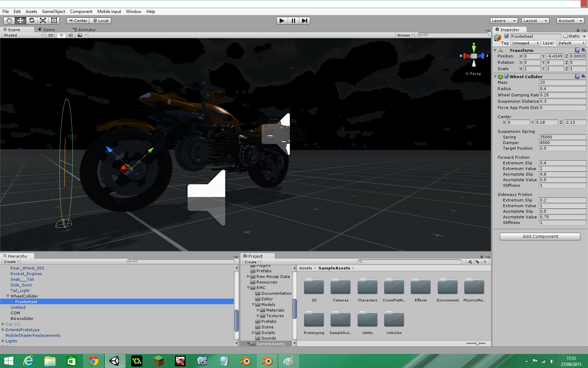Toggle scene lighting sun icon

[x=61, y=35]
